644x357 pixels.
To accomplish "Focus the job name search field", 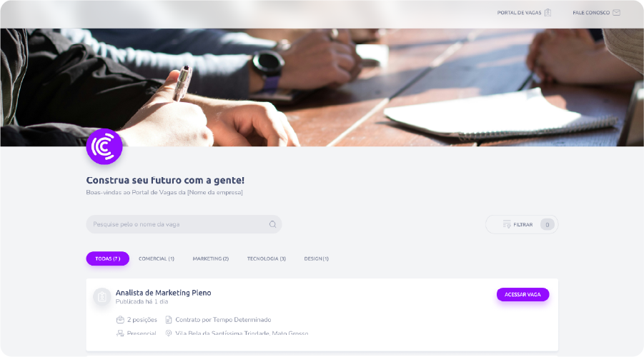I will point(184,224).
